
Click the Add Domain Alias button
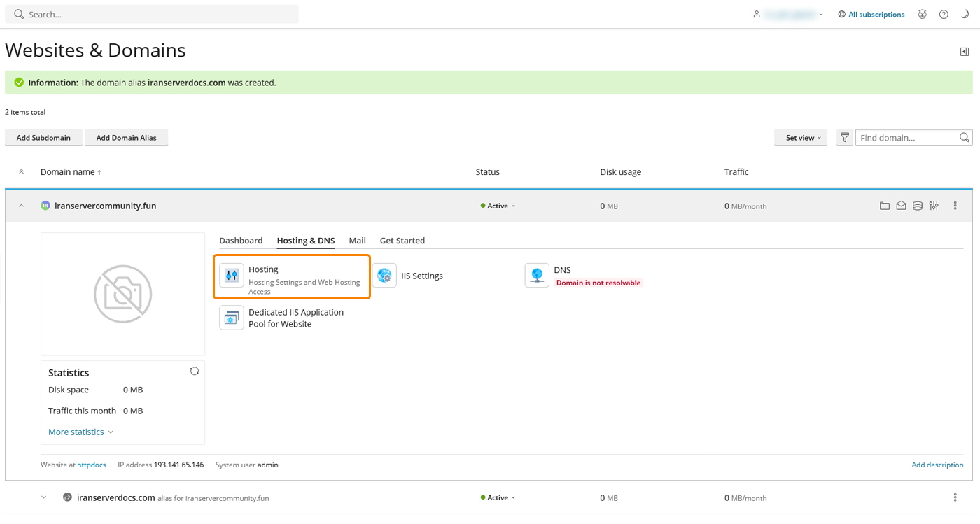(126, 138)
